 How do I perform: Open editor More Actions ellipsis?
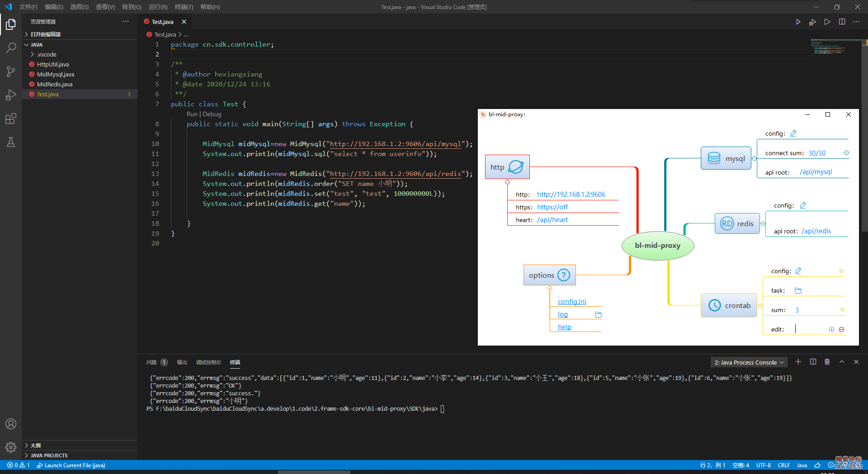856,22
